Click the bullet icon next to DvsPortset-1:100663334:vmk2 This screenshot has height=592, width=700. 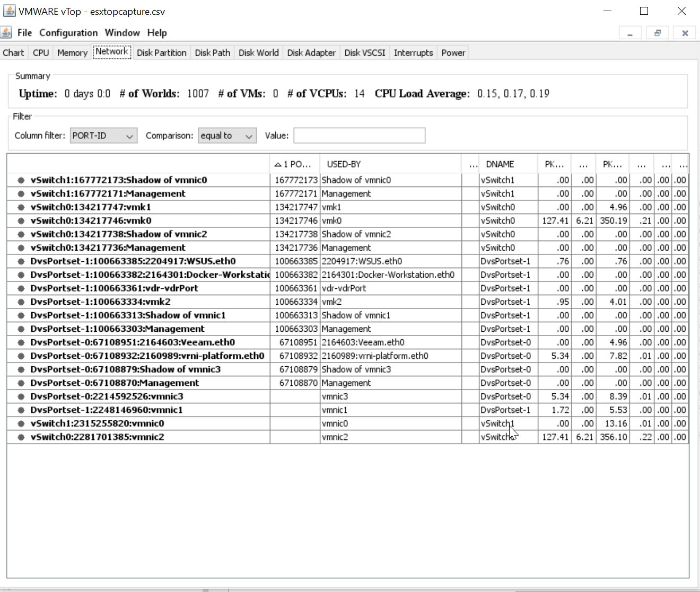pos(21,302)
